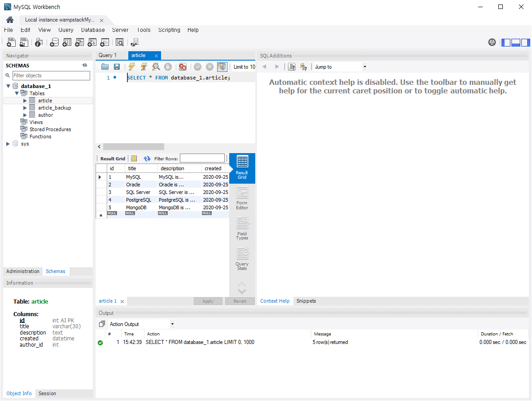532x401 pixels.
Task: Expand the sys schema
Action: 8,144
